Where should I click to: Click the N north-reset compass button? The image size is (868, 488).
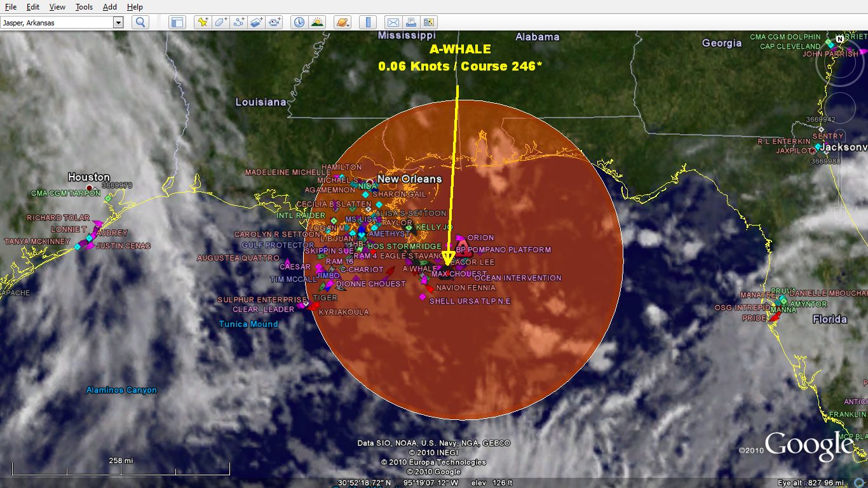click(x=840, y=39)
